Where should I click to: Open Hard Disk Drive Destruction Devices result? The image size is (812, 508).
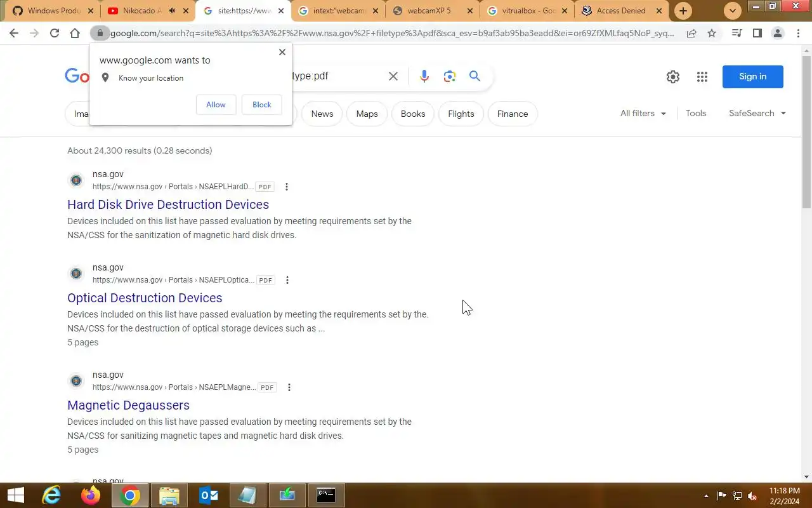(x=168, y=204)
